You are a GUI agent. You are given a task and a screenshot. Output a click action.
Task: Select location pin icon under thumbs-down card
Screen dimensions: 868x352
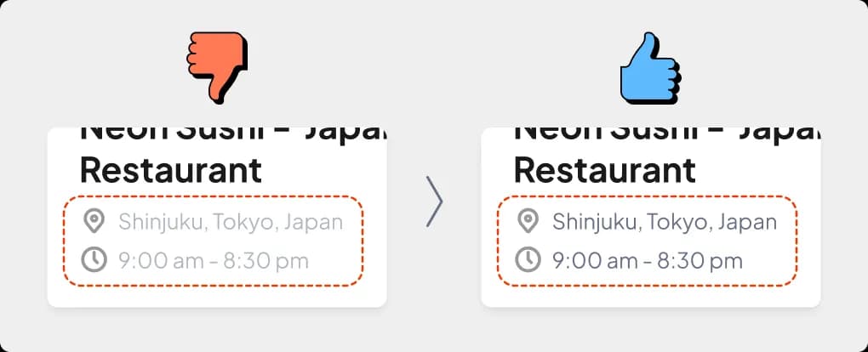(x=94, y=221)
